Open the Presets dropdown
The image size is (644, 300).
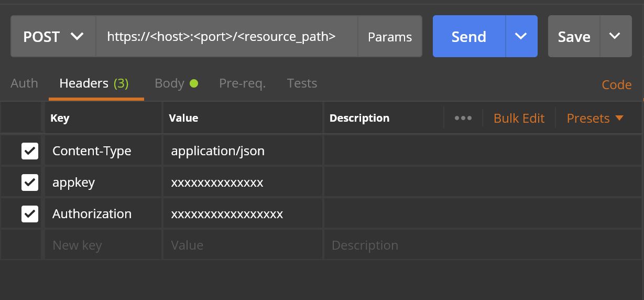point(595,118)
